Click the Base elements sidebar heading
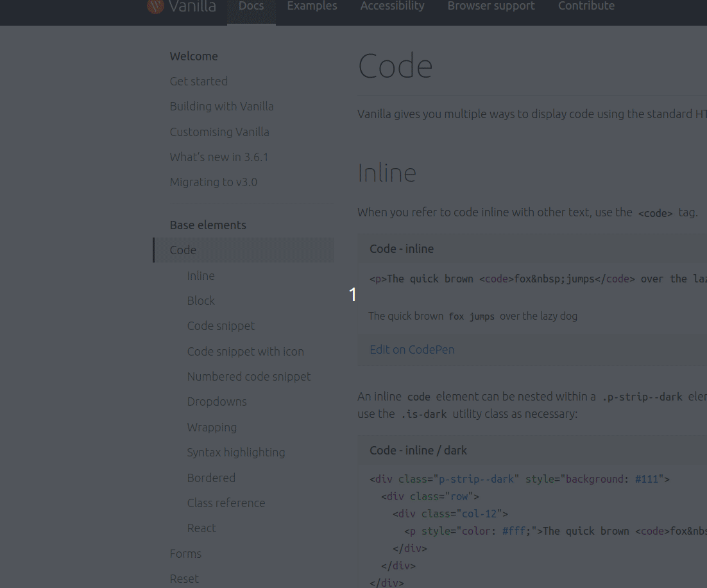Image resolution: width=707 pixels, height=588 pixels. point(208,225)
